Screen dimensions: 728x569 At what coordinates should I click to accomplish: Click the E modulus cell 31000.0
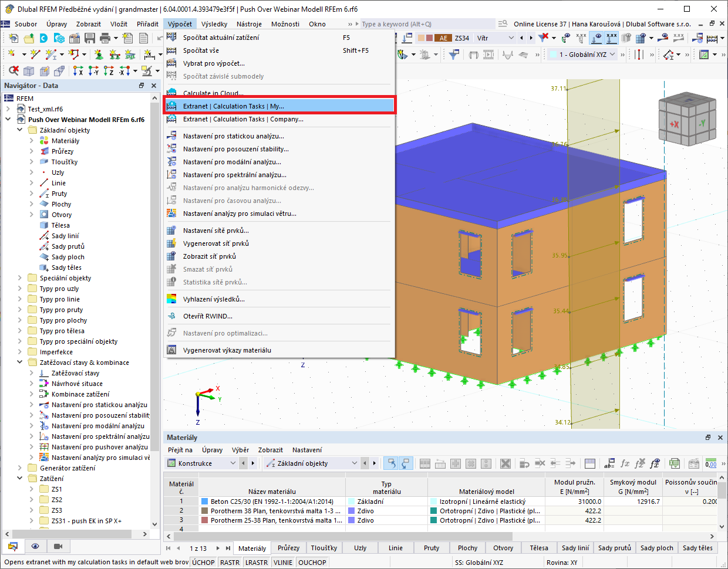(574, 502)
